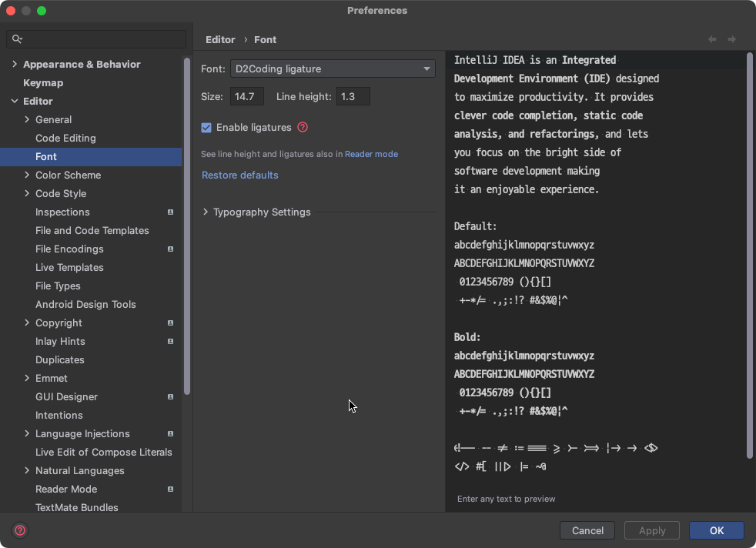The image size is (756, 548).
Task: Expand the Emmet node arrow
Action: click(27, 379)
